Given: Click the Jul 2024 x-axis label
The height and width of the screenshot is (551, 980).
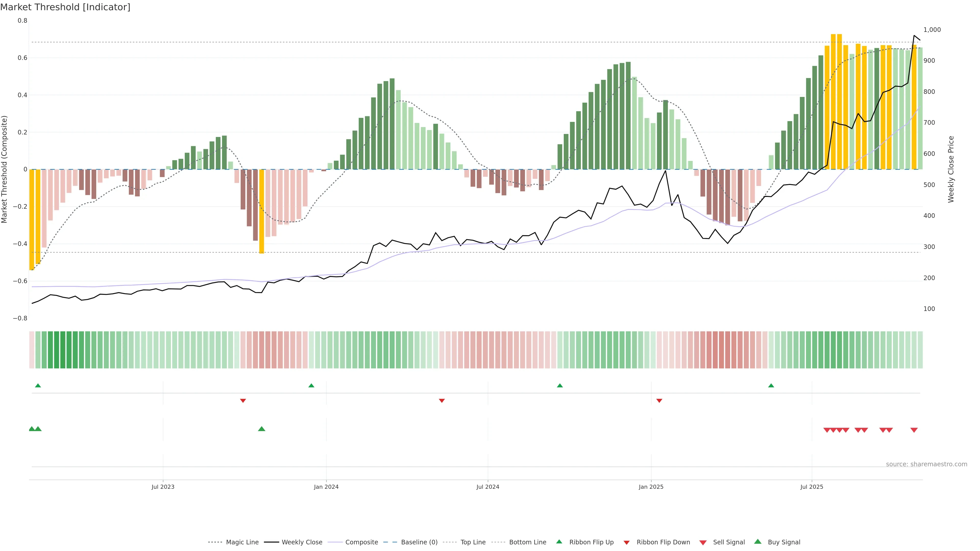Looking at the screenshot, I should click(x=488, y=487).
